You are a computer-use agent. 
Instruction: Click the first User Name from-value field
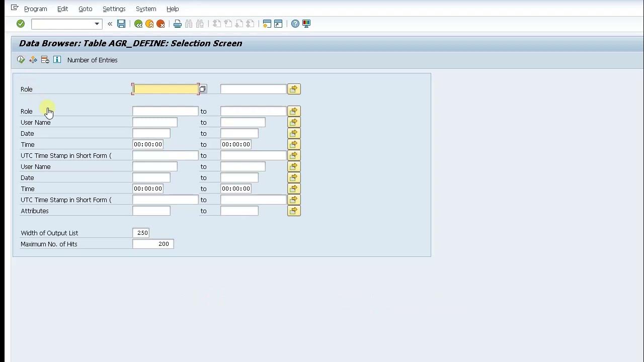pos(154,122)
